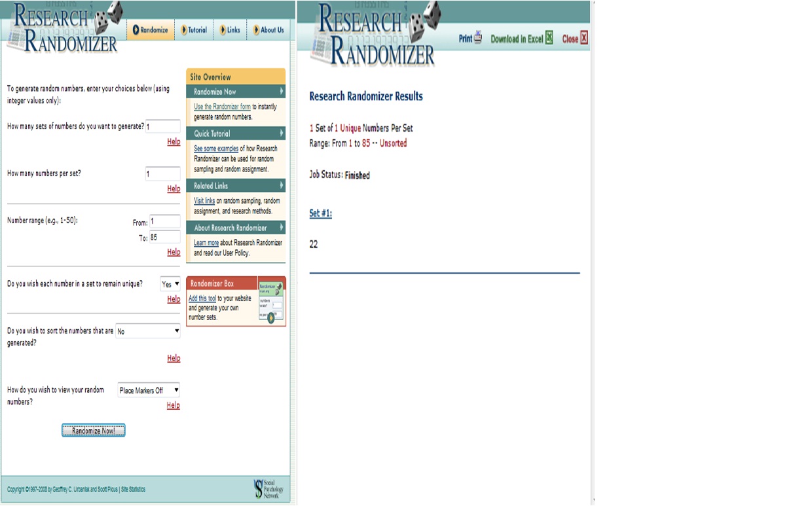
Task: Click the Download in Excel link
Action: point(517,39)
